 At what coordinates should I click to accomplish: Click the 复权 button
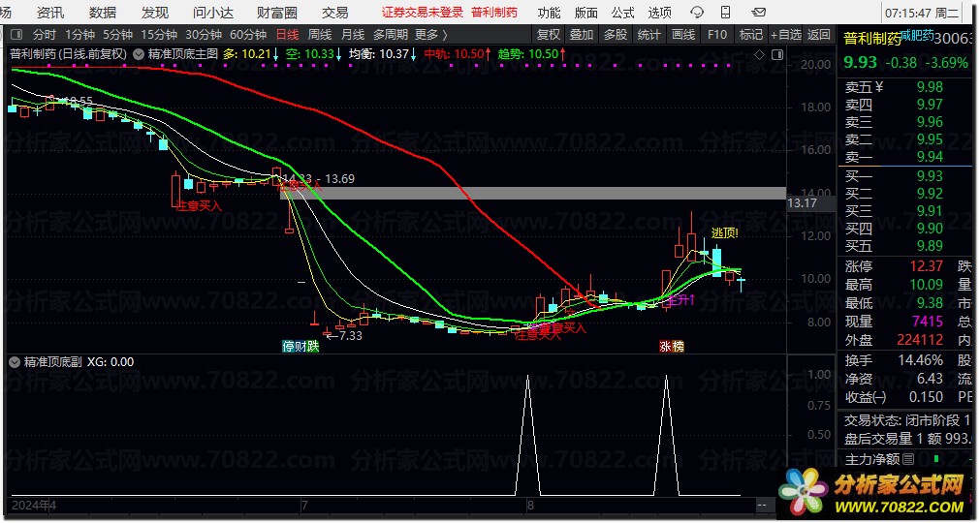coord(549,35)
